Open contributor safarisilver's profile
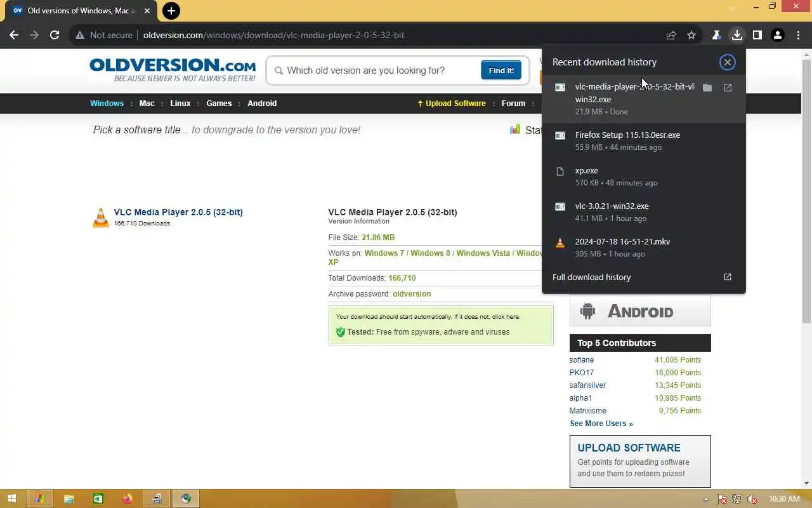This screenshot has width=812, height=508. [x=587, y=385]
